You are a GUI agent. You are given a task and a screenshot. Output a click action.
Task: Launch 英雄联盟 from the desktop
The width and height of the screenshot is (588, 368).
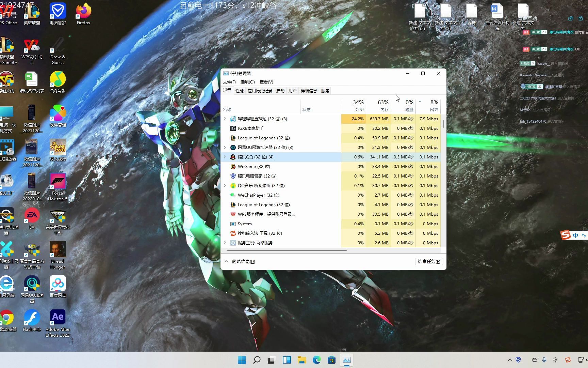click(32, 14)
